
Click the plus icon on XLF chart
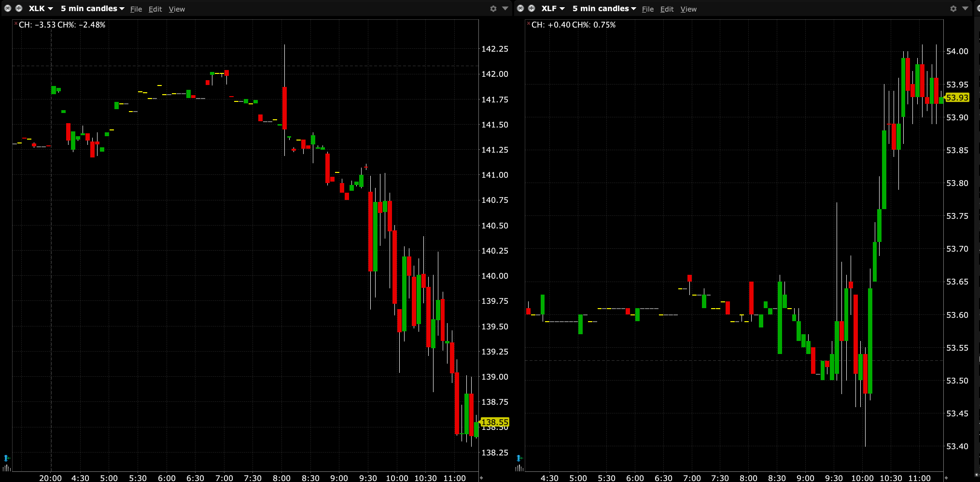tap(532, 8)
